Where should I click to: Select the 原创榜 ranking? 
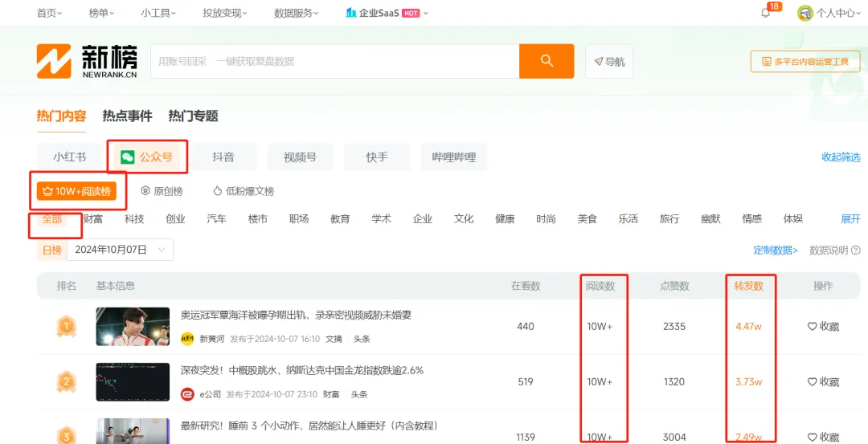pyautogui.click(x=162, y=191)
